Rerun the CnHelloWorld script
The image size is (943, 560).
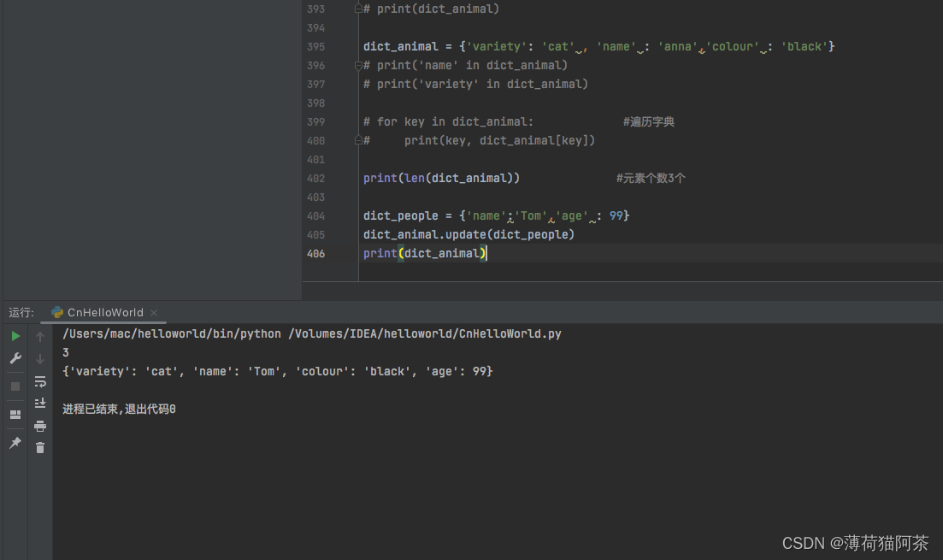click(15, 336)
